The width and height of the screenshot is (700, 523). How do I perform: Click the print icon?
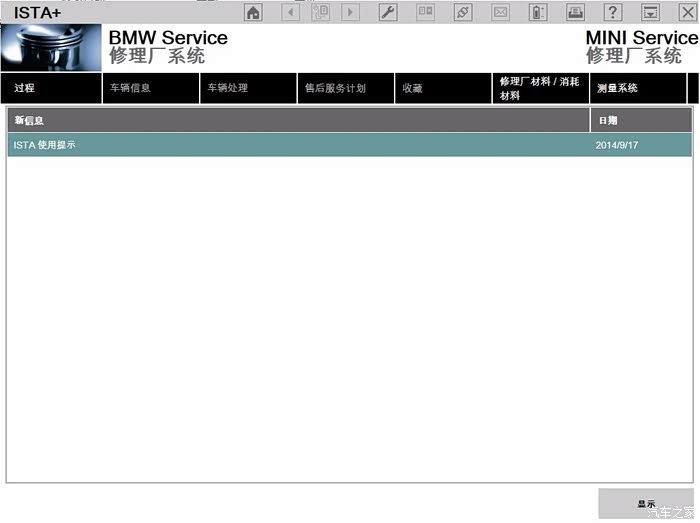pos(575,12)
